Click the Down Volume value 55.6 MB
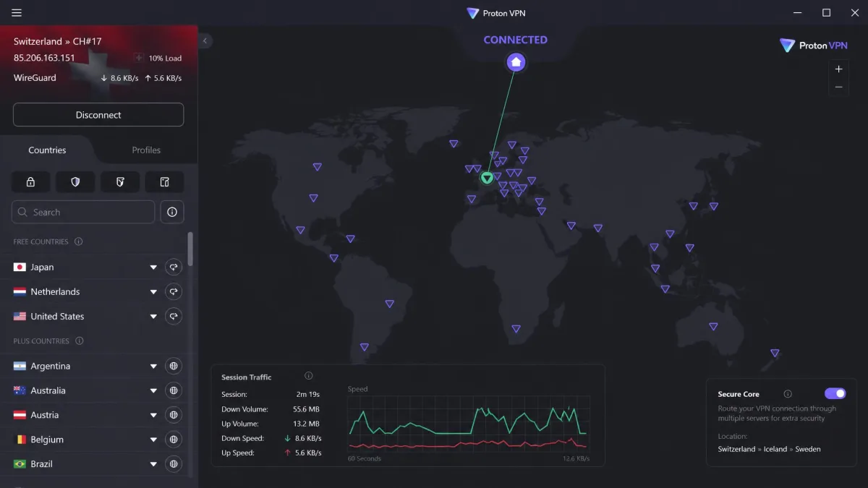This screenshot has width=868, height=488. 306,409
